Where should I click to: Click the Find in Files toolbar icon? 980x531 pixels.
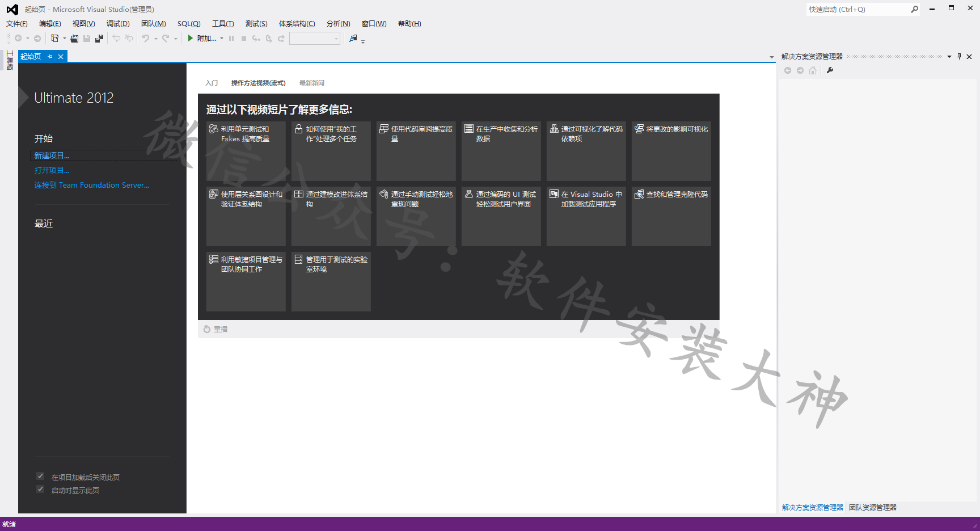click(x=353, y=39)
